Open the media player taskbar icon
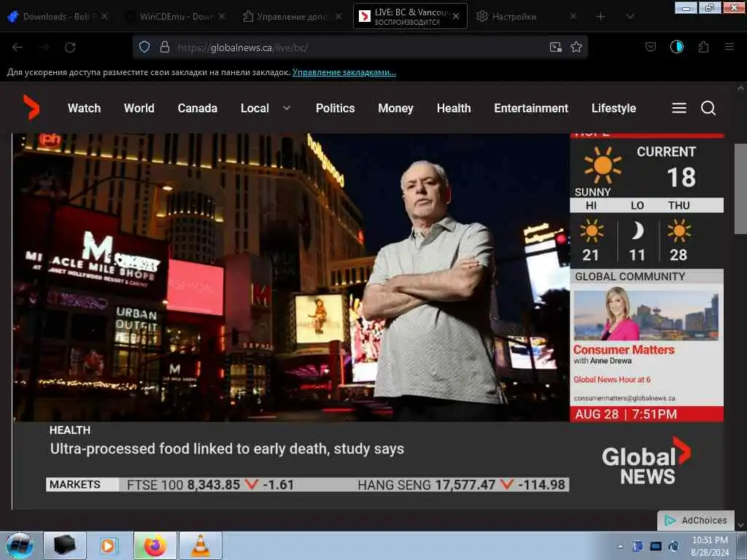Viewport: 747px width, 560px height. 108,545
